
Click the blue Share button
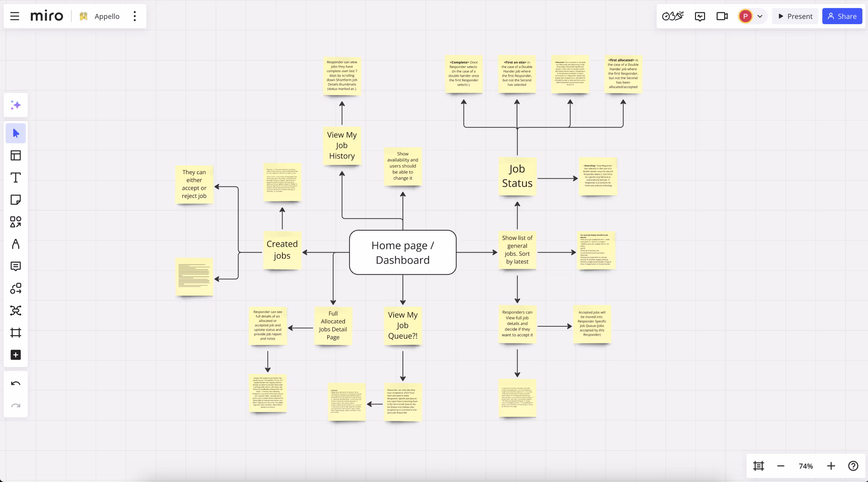tap(842, 16)
